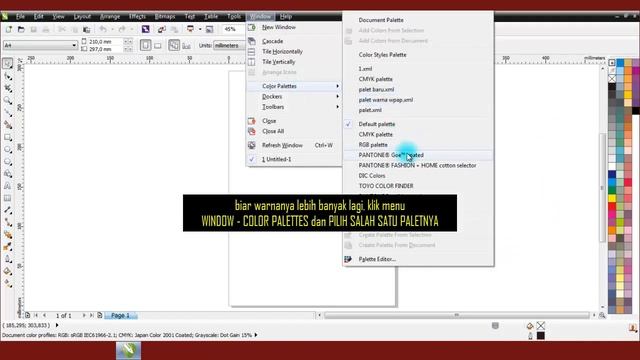Toggle the 1 Untitled-1 window entry
The image size is (640, 360).
pyautogui.click(x=294, y=159)
